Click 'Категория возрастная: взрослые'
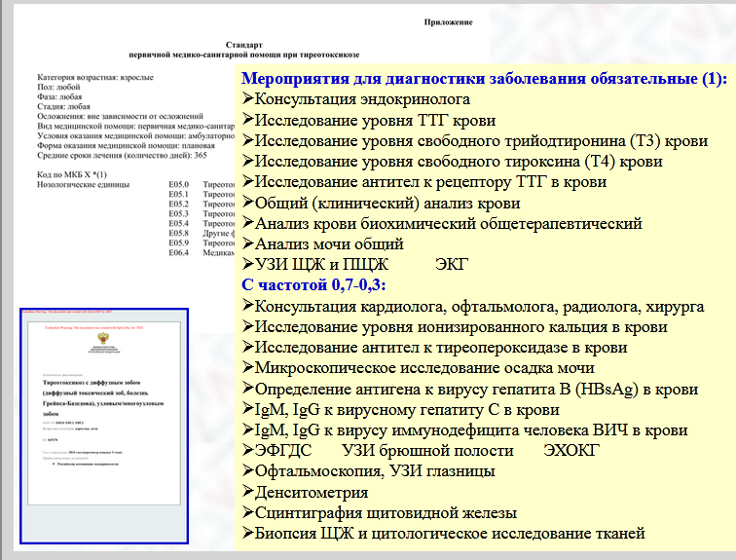 click(x=95, y=78)
